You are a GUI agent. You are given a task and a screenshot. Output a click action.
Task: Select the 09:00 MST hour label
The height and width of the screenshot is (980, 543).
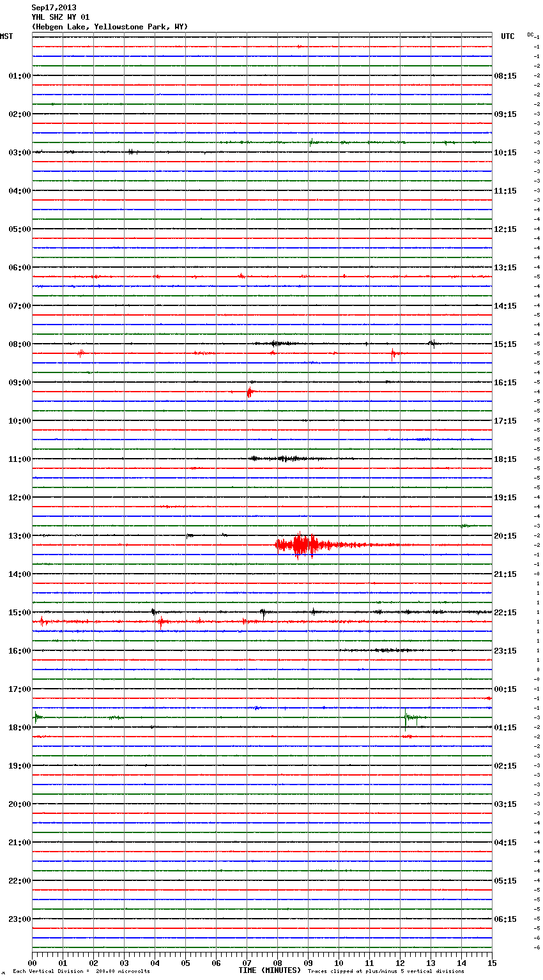click(x=20, y=383)
